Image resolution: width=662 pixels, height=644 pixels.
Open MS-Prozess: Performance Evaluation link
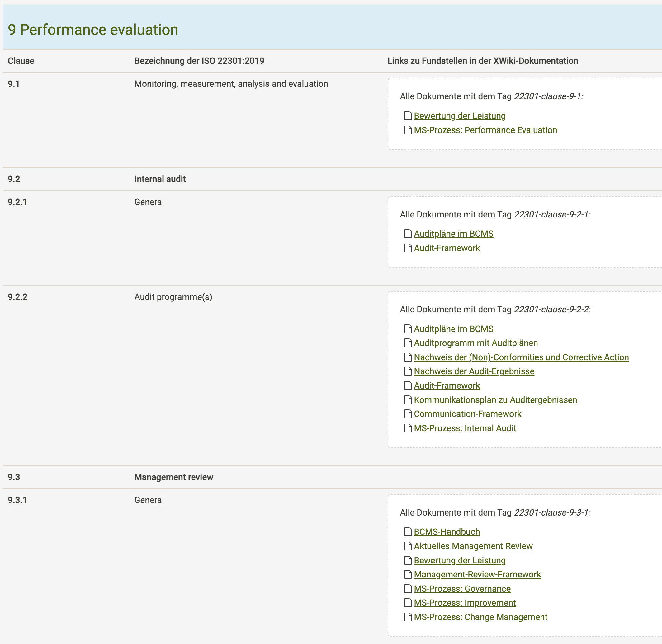(x=485, y=130)
